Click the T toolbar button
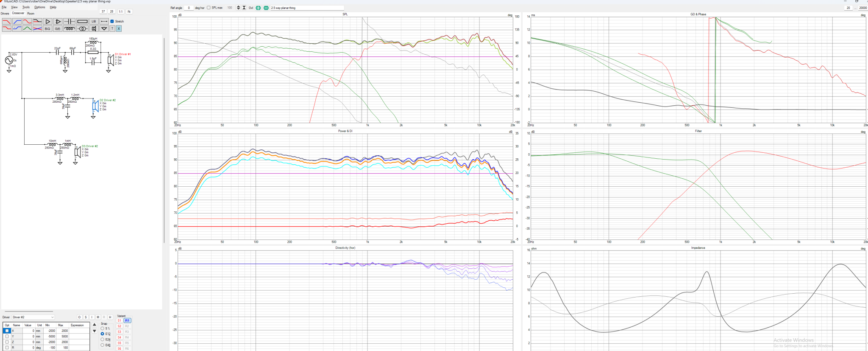 tap(112, 28)
